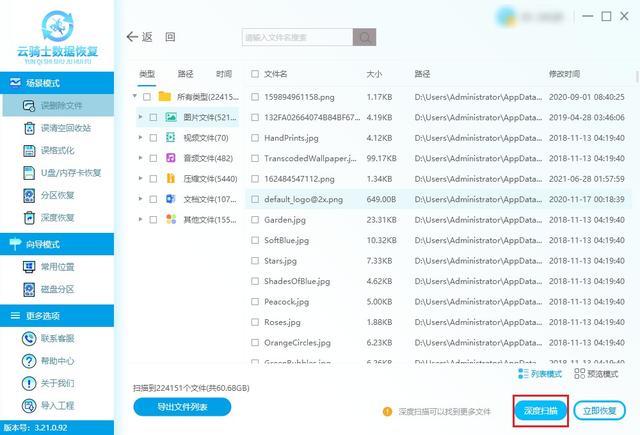Select 误删除文件 recovery mode
This screenshot has height=435, width=640.
point(58,106)
